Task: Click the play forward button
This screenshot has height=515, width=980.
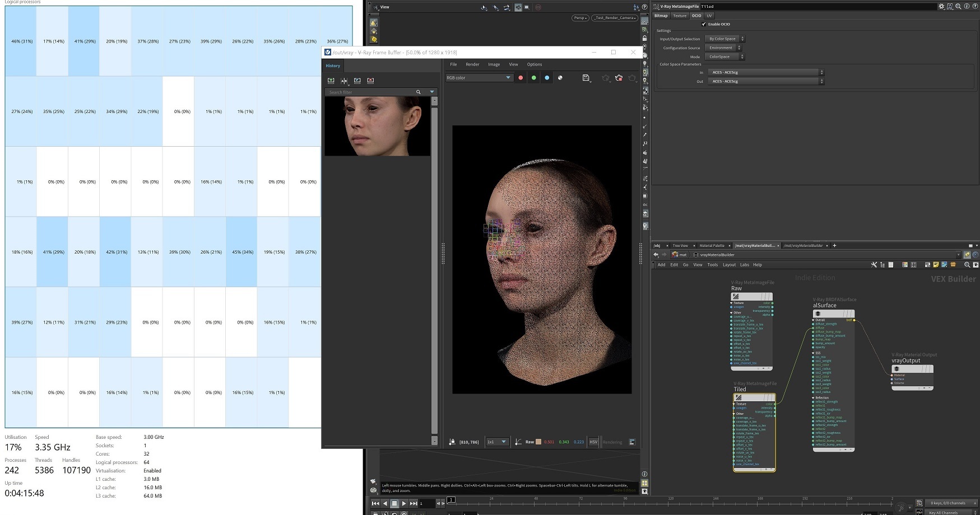Action: pos(403,504)
